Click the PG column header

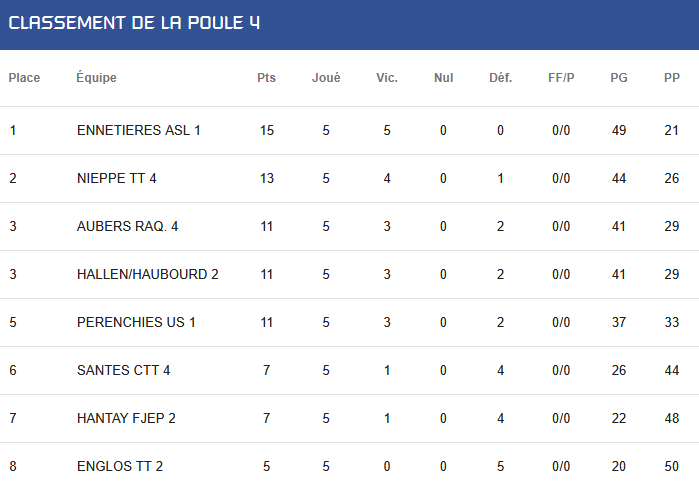[x=619, y=78]
